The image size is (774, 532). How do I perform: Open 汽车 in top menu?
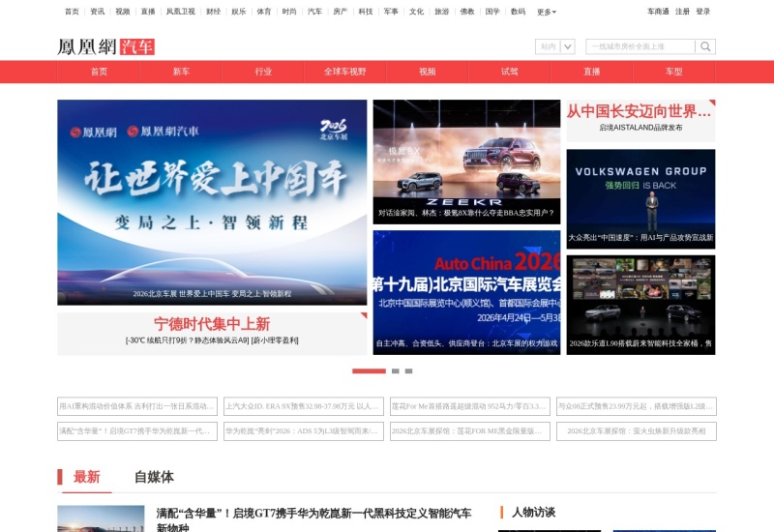[x=314, y=12]
